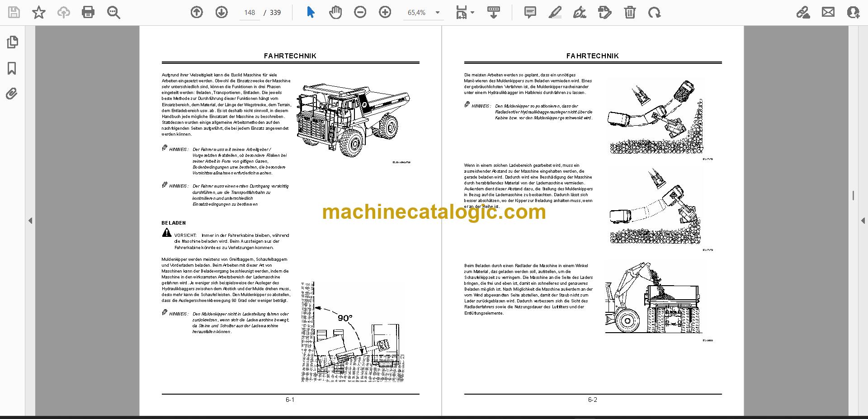Send the file by email envelope icon

pos(828,12)
